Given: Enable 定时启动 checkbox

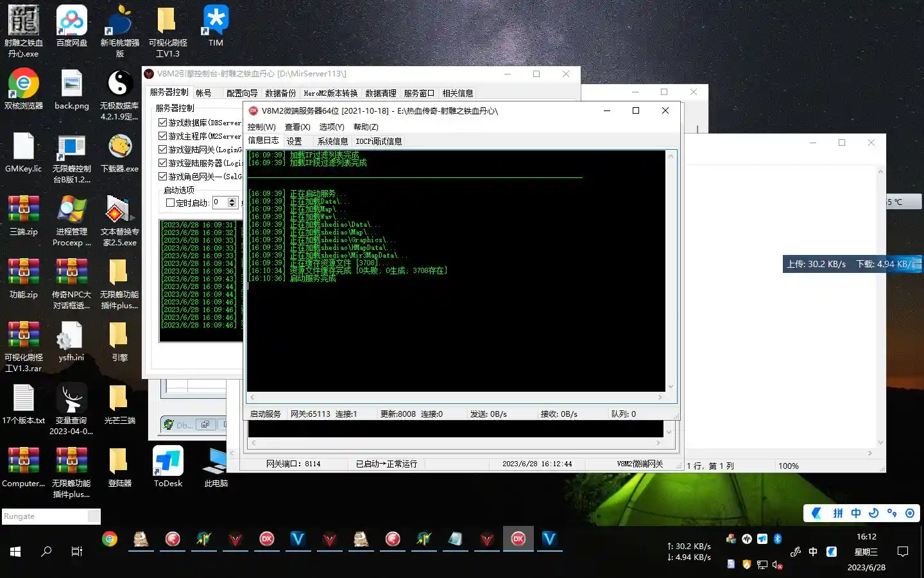Looking at the screenshot, I should [x=171, y=202].
